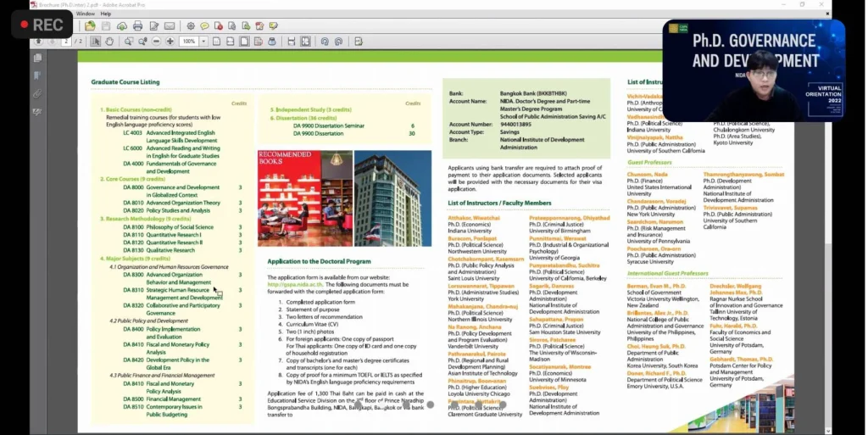Click the Graduate Course Listing heading
The height and width of the screenshot is (435, 868).
(125, 82)
